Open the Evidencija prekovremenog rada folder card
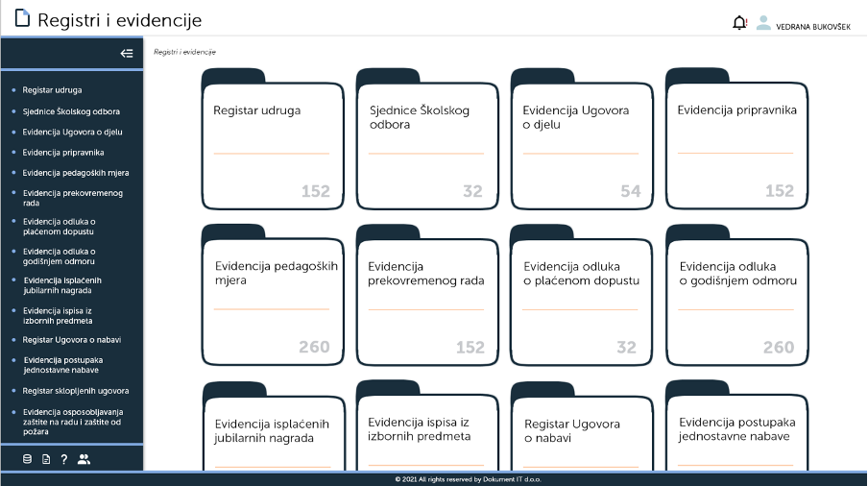Screen dimensions: 868x486 [x=426, y=296]
